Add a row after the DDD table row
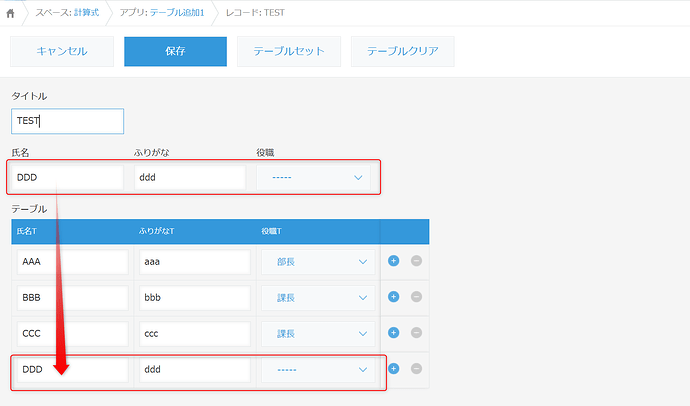The height and width of the screenshot is (406, 690). (393, 369)
